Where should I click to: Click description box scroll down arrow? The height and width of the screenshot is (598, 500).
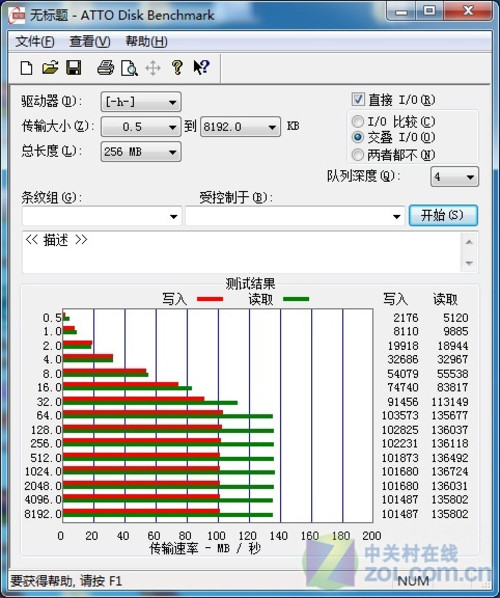(469, 263)
